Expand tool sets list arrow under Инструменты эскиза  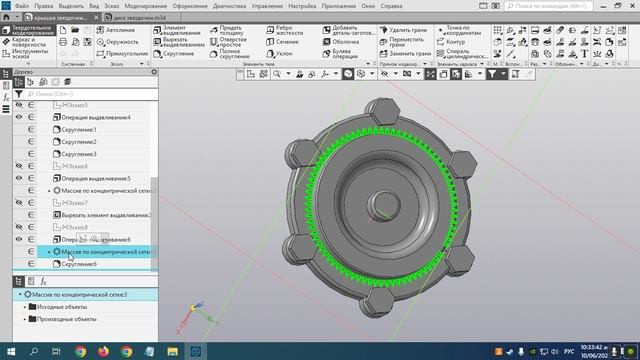tap(28, 64)
